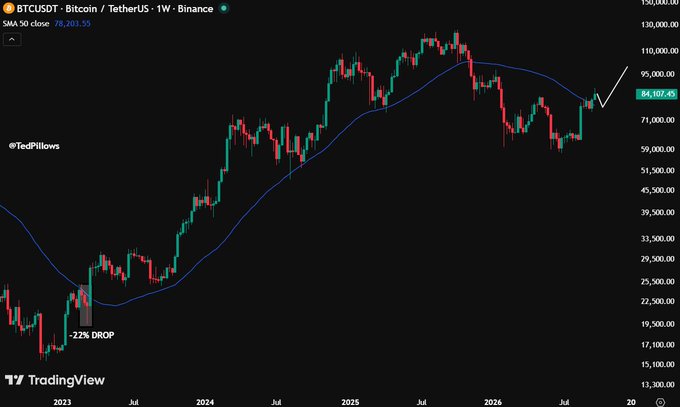The image size is (680, 407).
Task: Click the SMA value 78,203.55
Action: click(x=72, y=23)
